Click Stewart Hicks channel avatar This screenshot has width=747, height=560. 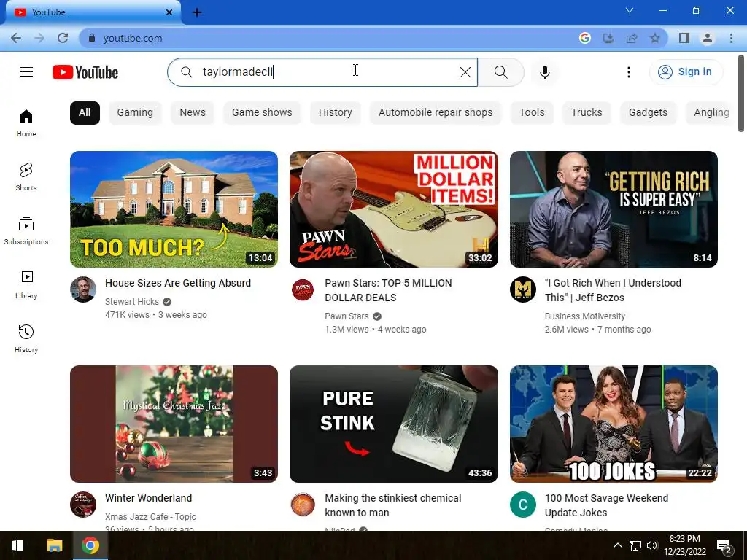pos(83,289)
